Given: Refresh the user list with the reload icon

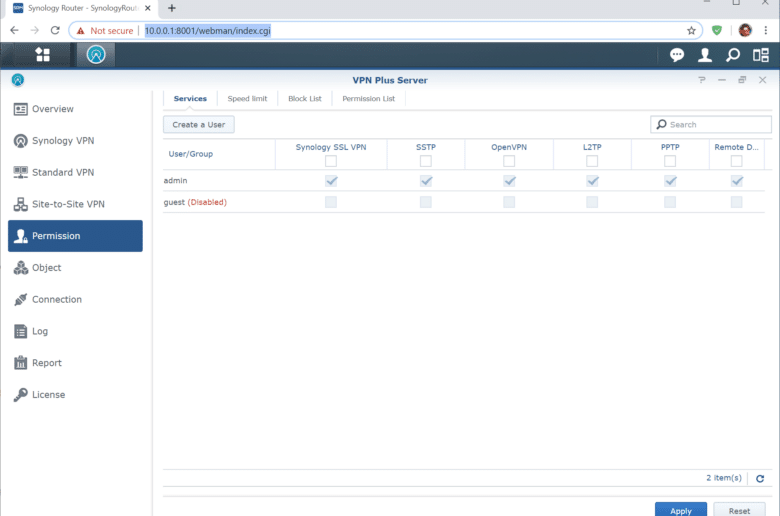Looking at the screenshot, I should tap(760, 478).
